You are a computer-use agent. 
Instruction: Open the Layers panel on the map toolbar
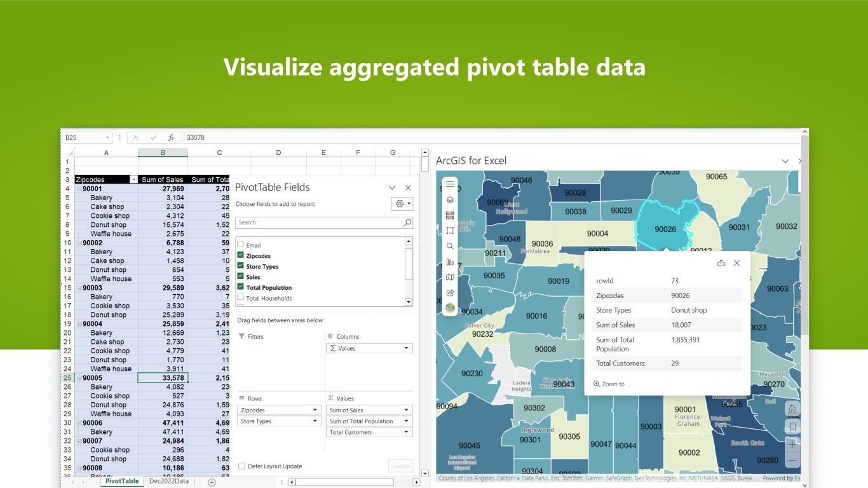point(450,200)
